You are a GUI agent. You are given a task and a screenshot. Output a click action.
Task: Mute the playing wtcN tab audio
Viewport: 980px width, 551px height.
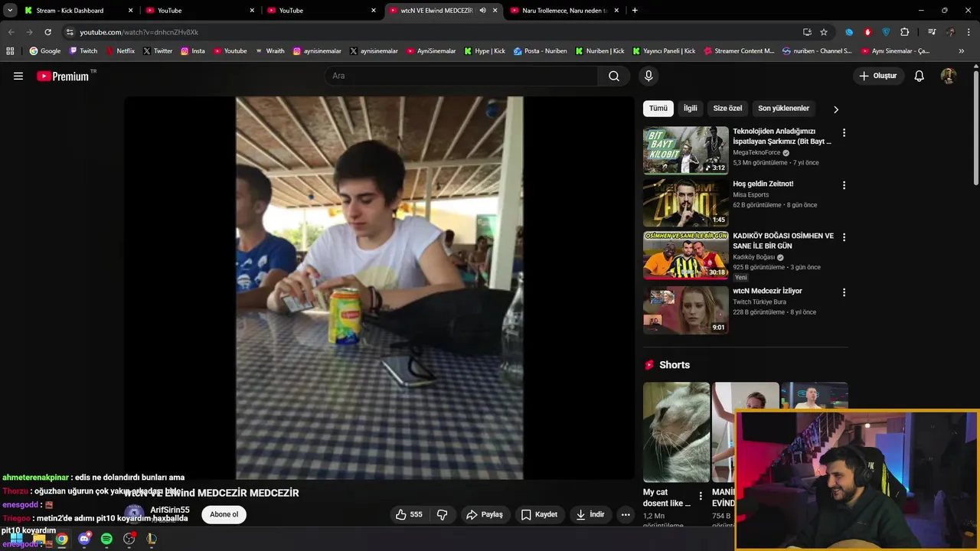[x=482, y=10]
